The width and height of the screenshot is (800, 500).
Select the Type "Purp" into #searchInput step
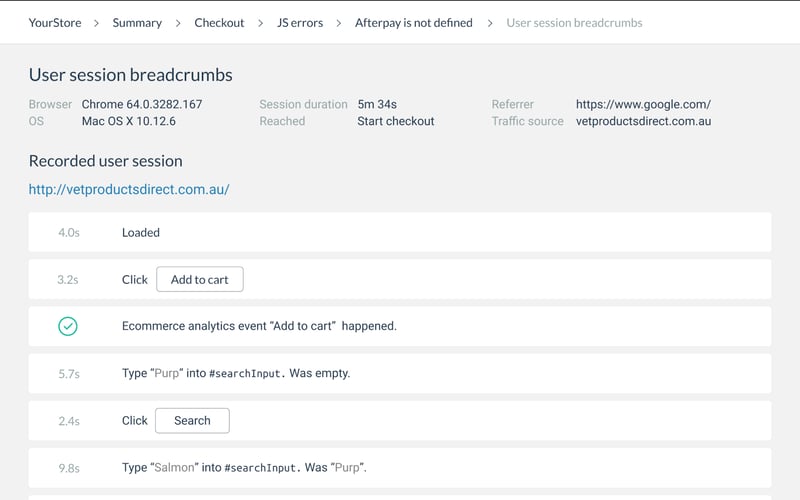(400, 373)
